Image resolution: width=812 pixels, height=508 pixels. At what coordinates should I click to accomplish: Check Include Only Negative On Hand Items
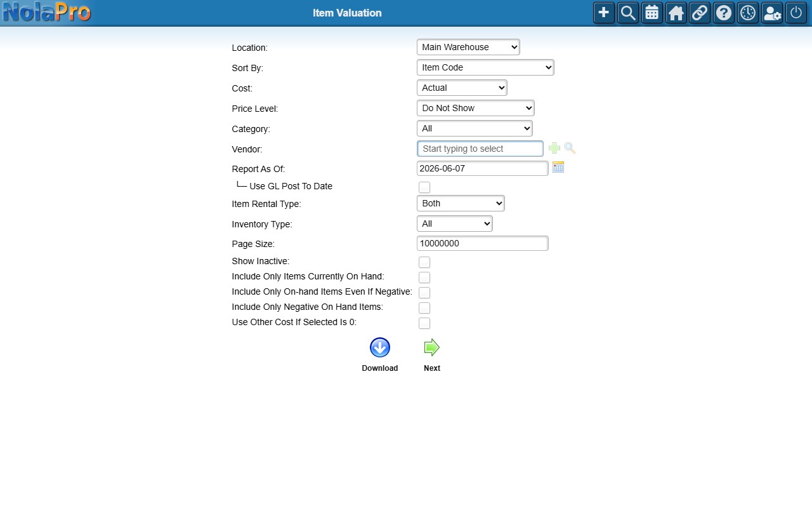pos(424,308)
